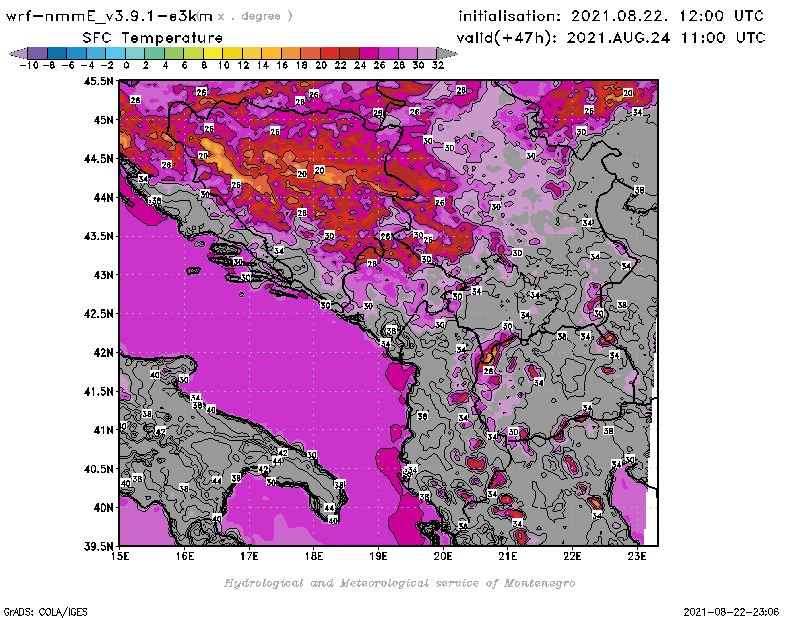Click the '39.5N' latitude label

click(x=98, y=547)
